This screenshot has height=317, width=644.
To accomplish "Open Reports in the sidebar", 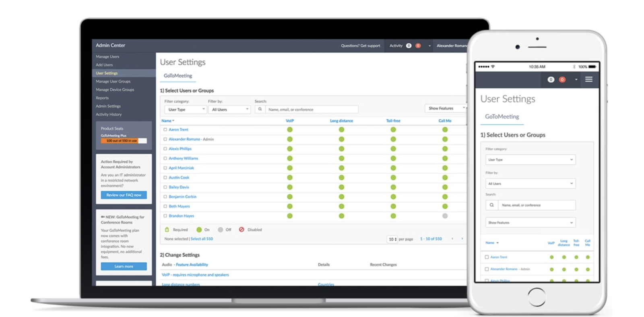I will click(102, 98).
